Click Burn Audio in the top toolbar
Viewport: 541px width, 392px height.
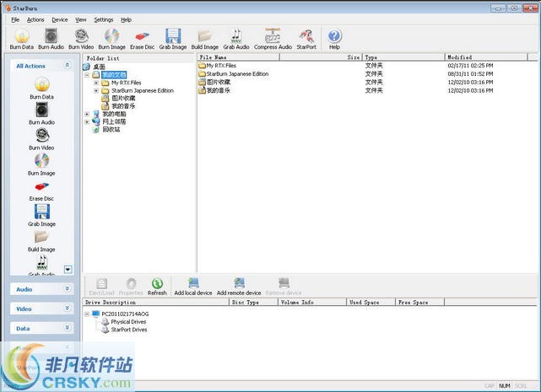51,40
